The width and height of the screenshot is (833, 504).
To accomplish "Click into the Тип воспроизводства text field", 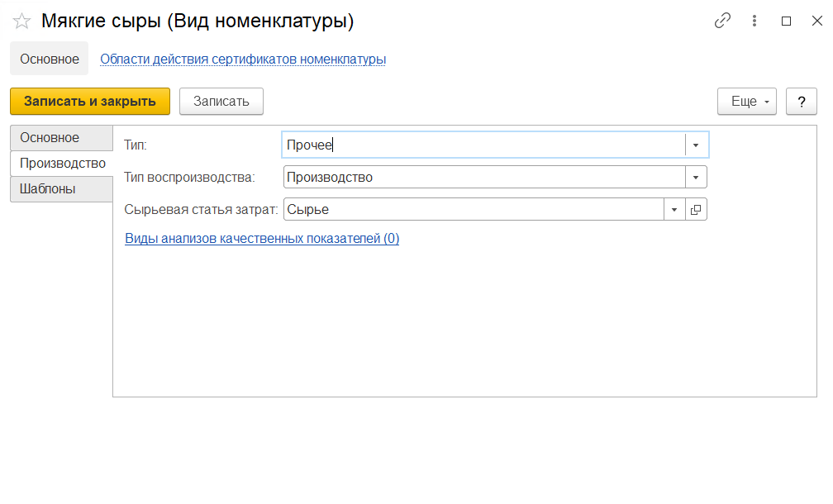I will click(x=483, y=178).
